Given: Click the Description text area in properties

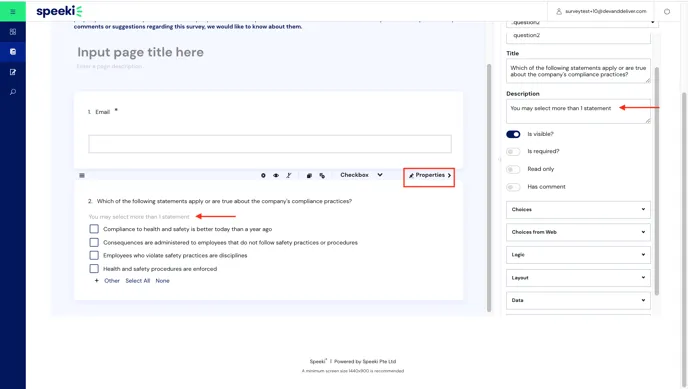Looking at the screenshot, I should coord(578,111).
